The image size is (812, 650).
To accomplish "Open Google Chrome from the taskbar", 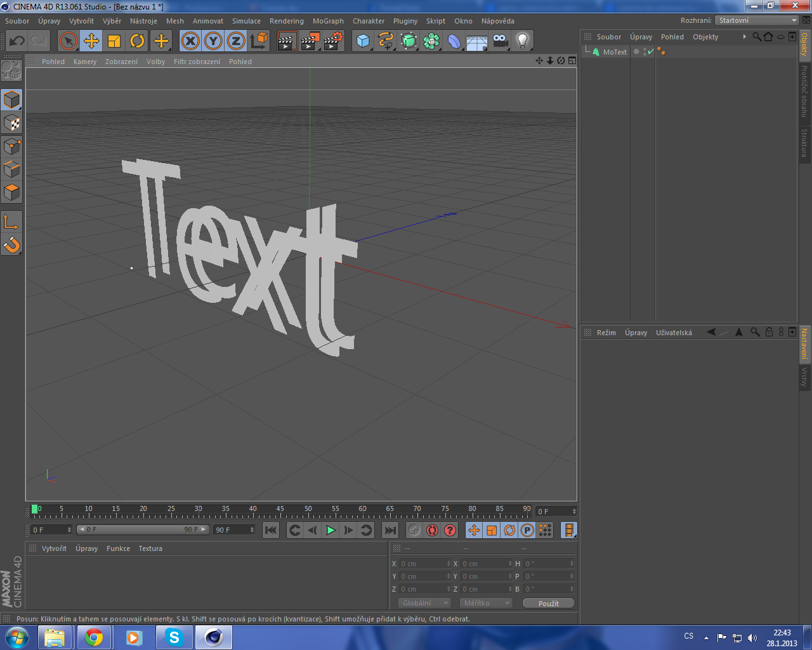I will click(x=94, y=637).
